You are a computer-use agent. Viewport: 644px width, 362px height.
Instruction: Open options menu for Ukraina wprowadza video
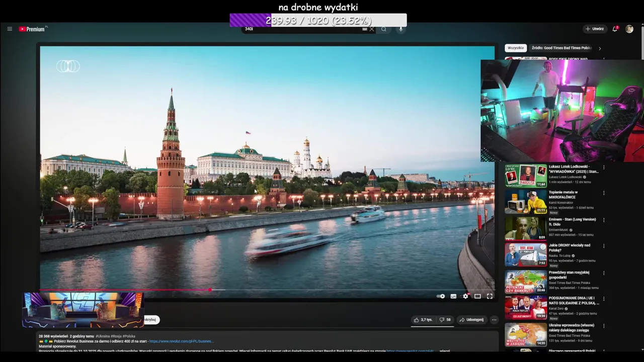604,326
